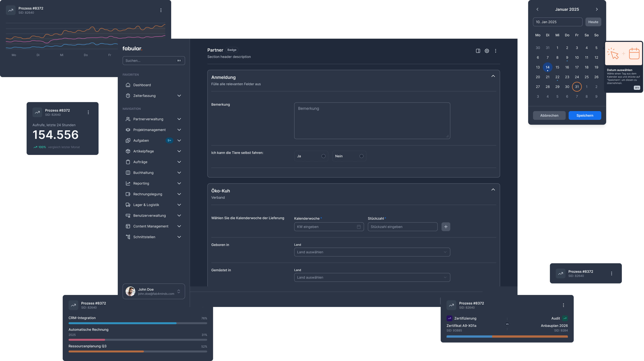Viewport: 644px width, 361px height.
Task: Open options of the small Prozess card at right
Action: coord(611,273)
